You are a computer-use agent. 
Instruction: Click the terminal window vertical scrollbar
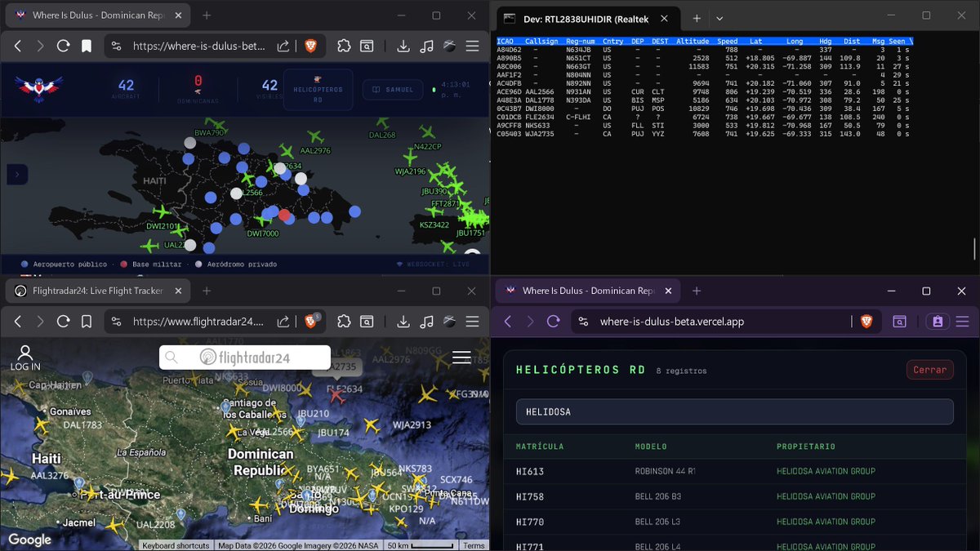tap(975, 249)
